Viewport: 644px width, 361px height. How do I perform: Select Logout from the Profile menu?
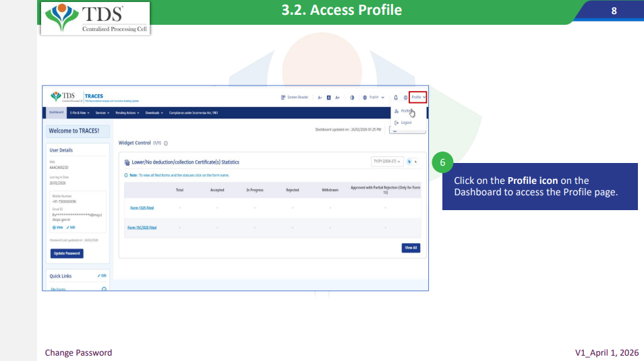point(405,123)
